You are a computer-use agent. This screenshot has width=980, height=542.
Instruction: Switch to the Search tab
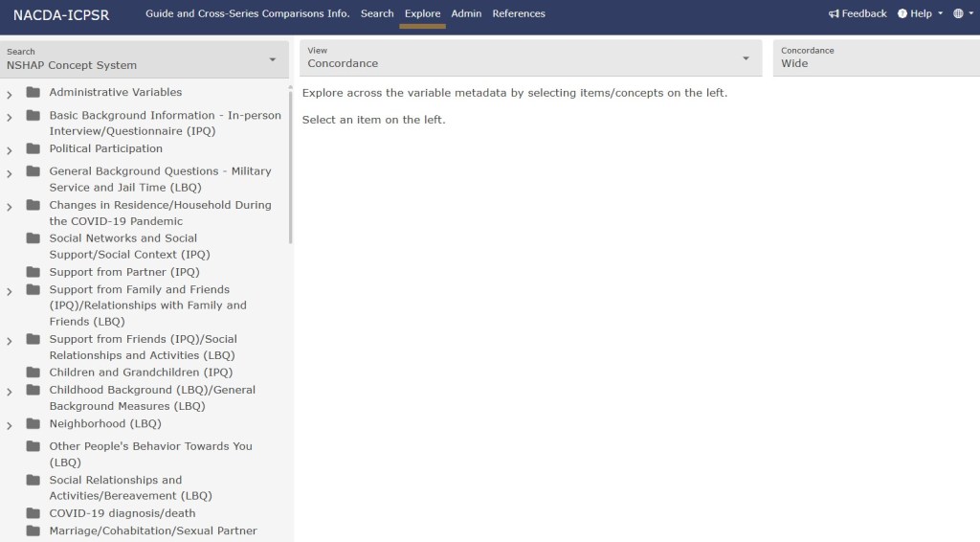(377, 13)
